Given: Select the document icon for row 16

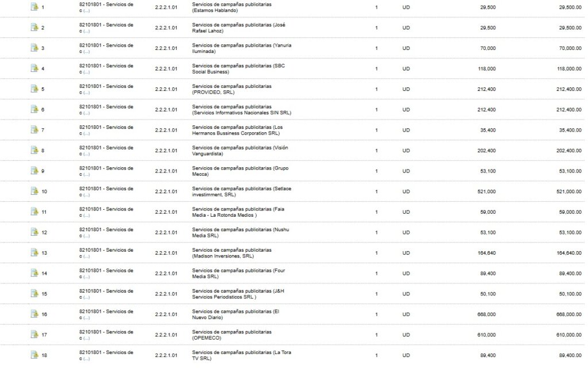Looking at the screenshot, I should [34, 314].
